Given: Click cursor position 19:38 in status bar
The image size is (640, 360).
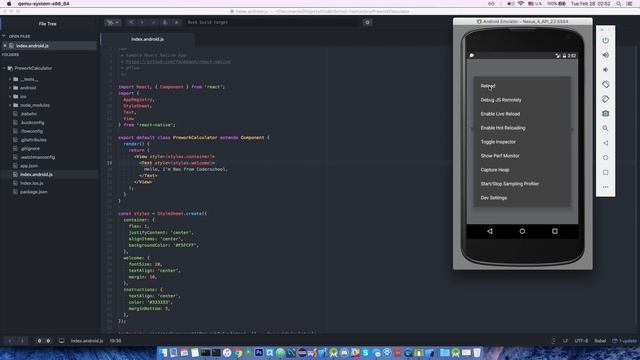Looking at the screenshot, I should pos(115,341).
